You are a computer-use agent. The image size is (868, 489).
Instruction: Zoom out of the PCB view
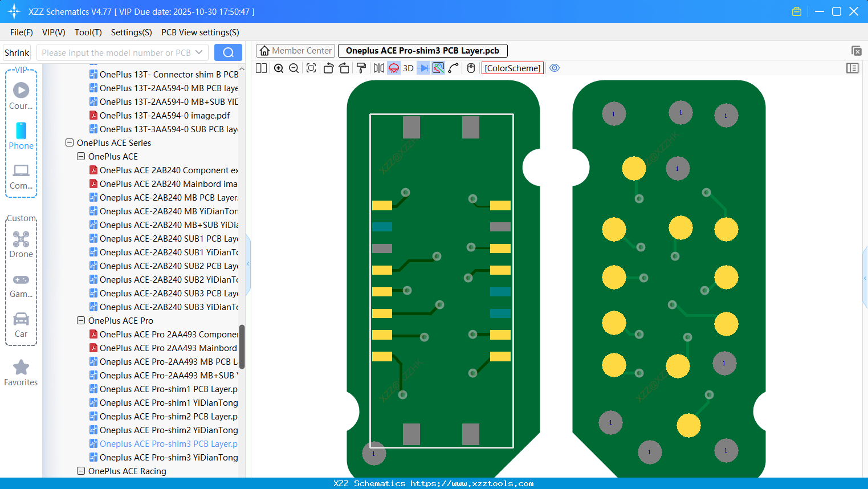[x=294, y=68]
